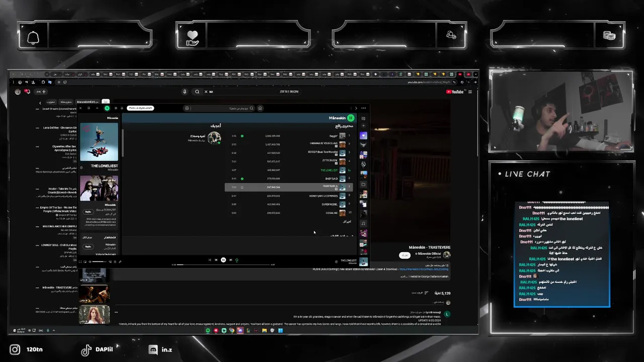The height and width of the screenshot is (362, 644).
Task: Save THE LONELIEST from bottom player bar
Action: [x=337, y=261]
